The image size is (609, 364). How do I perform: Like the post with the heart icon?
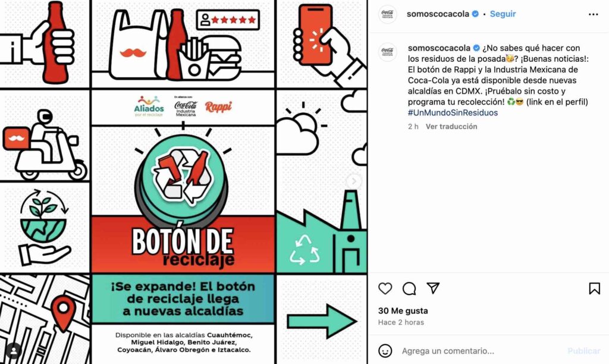tap(385, 288)
